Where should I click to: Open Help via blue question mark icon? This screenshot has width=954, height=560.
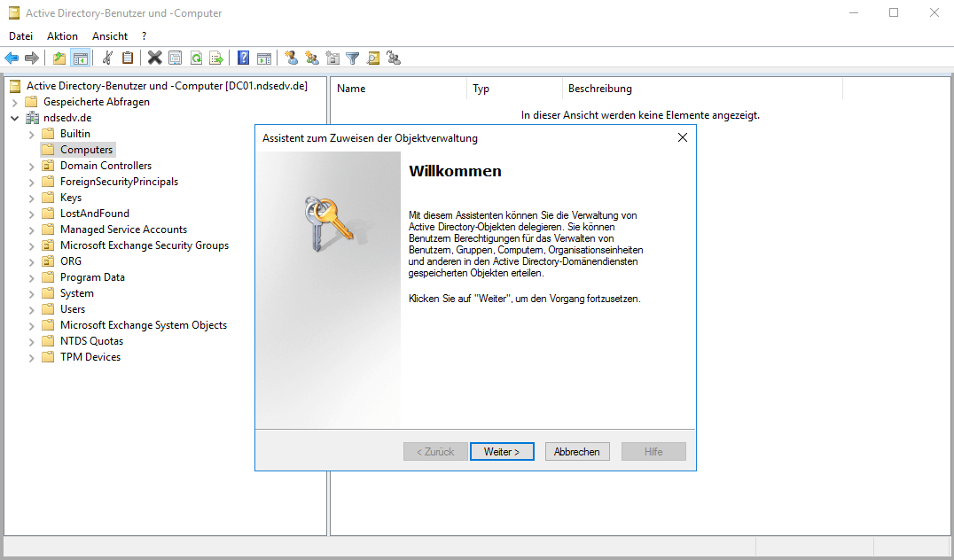pos(243,58)
